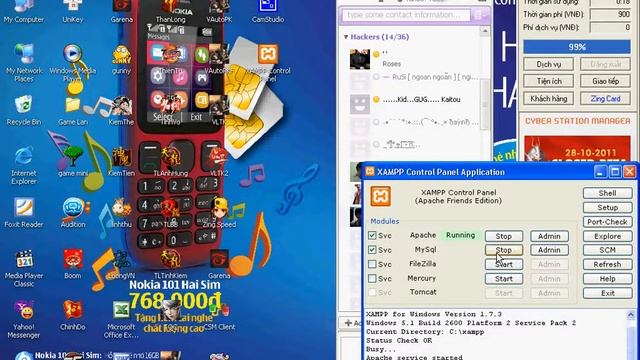Viewport: 640px width, 360px height.
Task: Open XAMPP Control Panel desktop shortcut
Action: (x=268, y=63)
